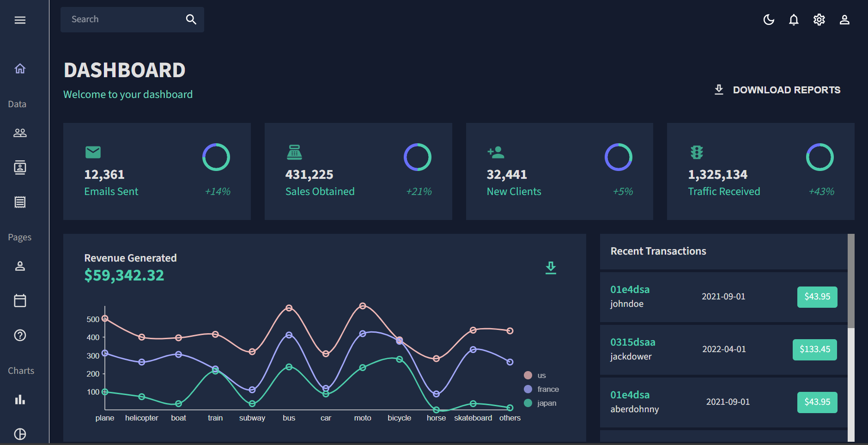Click the +14% emails increase text
The width and height of the screenshot is (868, 445).
click(218, 191)
